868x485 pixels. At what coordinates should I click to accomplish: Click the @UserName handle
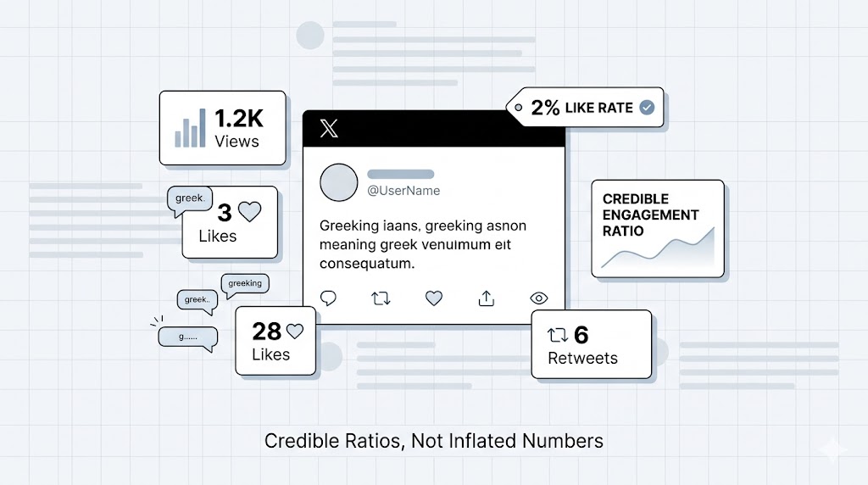coord(403,191)
